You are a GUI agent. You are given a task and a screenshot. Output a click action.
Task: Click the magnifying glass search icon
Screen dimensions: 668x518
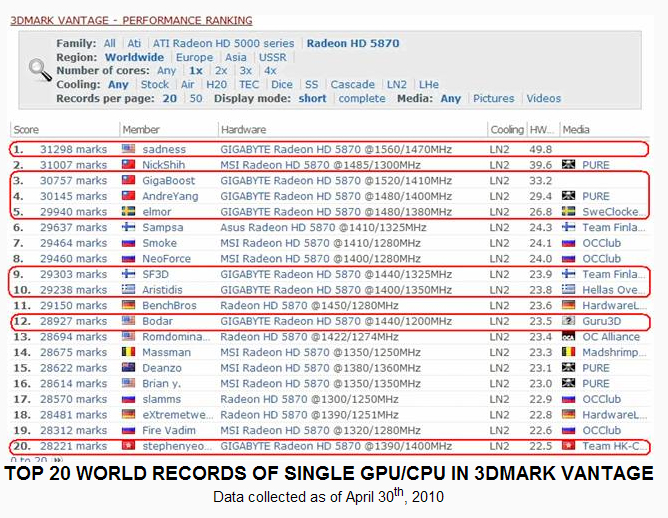40,70
